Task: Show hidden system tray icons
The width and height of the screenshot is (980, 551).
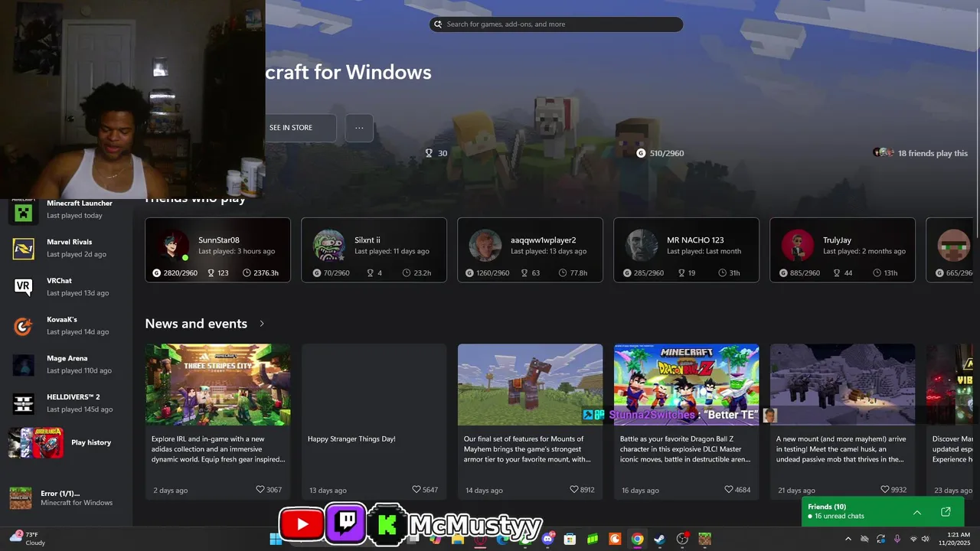Action: (x=848, y=539)
